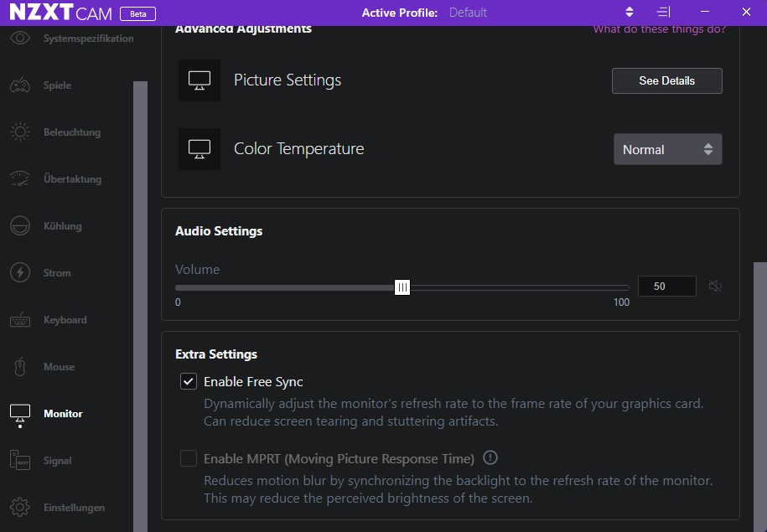Enable MPRT motion blur reduction
The height and width of the screenshot is (532, 767).
click(x=188, y=458)
